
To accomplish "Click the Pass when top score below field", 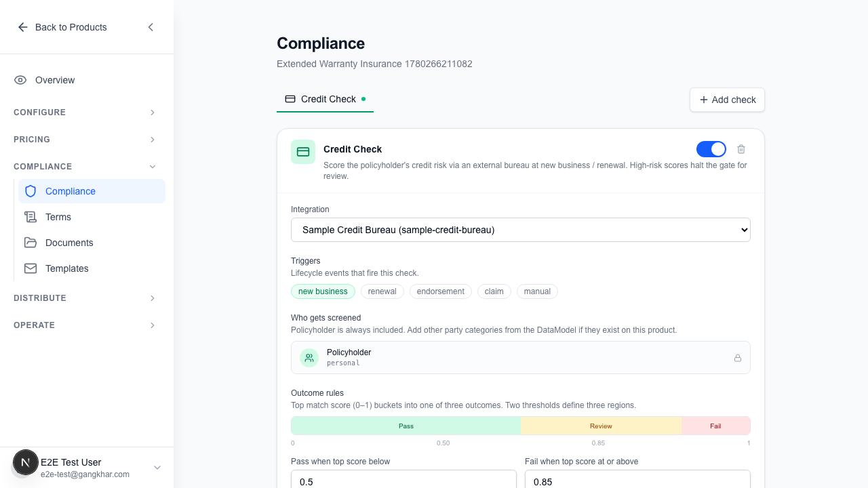I will click(x=403, y=479).
